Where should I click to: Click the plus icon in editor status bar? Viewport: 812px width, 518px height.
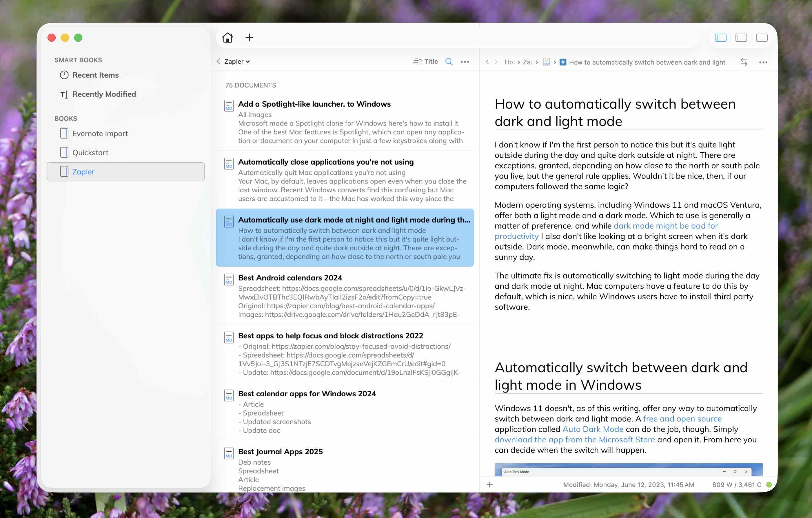click(x=490, y=484)
